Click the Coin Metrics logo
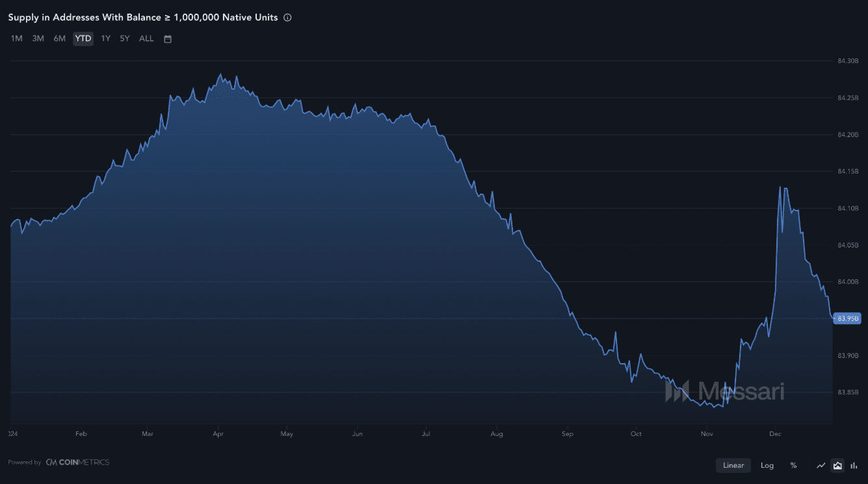Viewport: 868px width, 484px height. tap(77, 463)
